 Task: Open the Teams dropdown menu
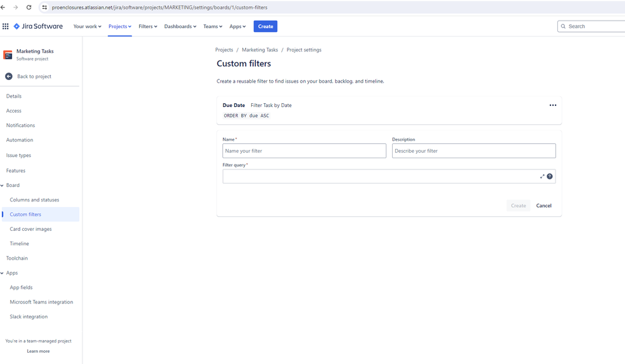coord(212,26)
